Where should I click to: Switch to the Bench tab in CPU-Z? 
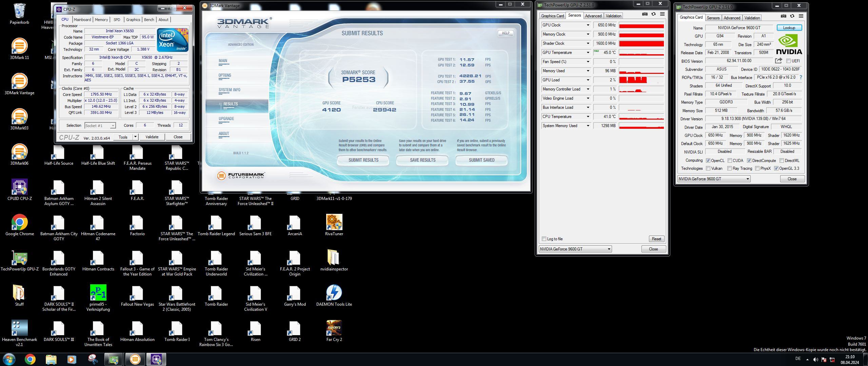click(x=149, y=20)
